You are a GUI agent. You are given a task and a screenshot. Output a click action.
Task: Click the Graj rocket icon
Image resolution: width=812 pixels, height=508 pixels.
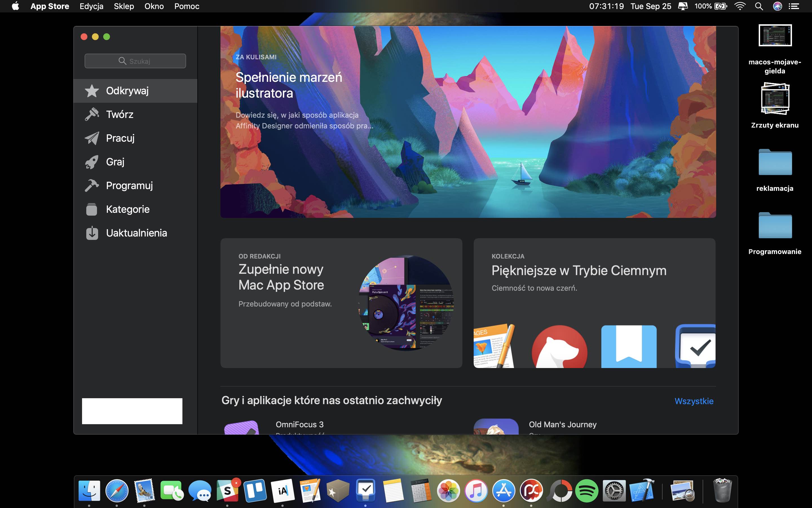click(92, 162)
